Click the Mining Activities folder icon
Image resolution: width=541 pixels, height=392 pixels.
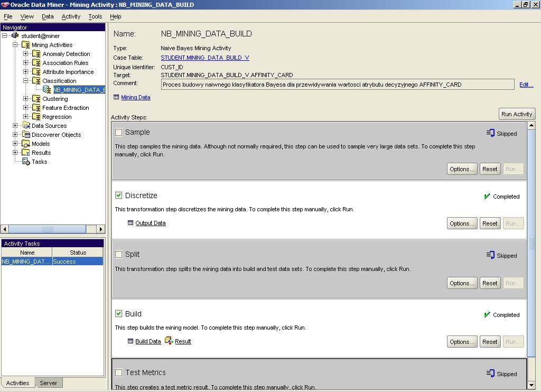tap(25, 44)
